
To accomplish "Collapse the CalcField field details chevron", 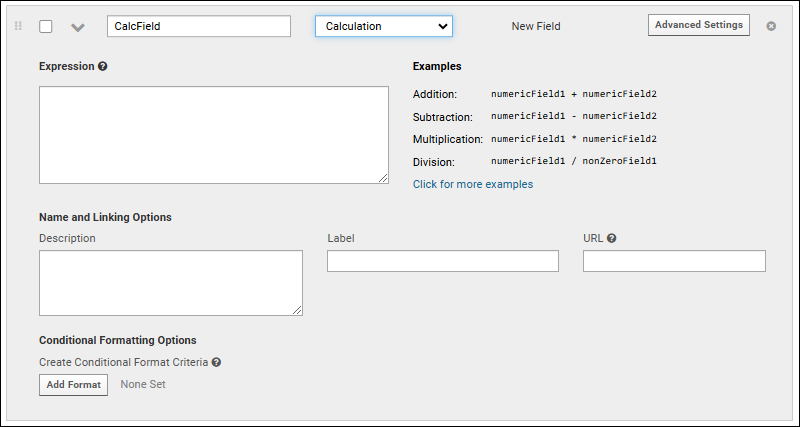I will (x=77, y=27).
